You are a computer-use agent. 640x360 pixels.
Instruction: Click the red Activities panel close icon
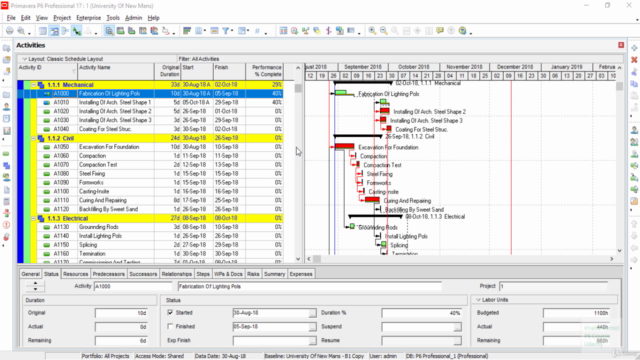(621, 45)
